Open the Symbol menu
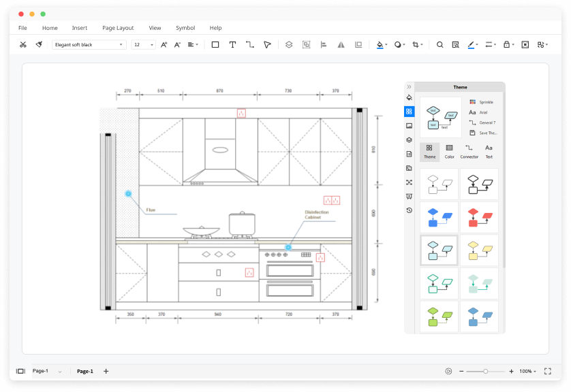 click(x=185, y=28)
